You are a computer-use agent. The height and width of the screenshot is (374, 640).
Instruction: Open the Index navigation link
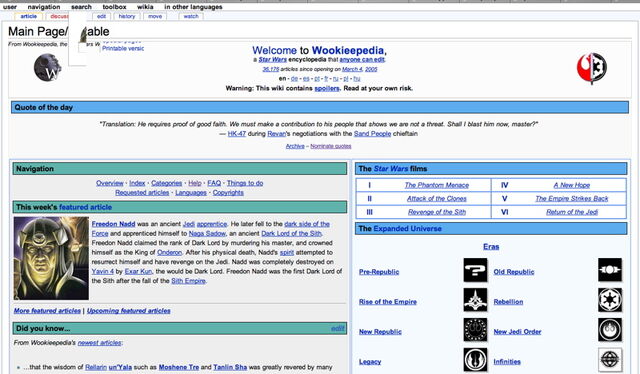137,183
